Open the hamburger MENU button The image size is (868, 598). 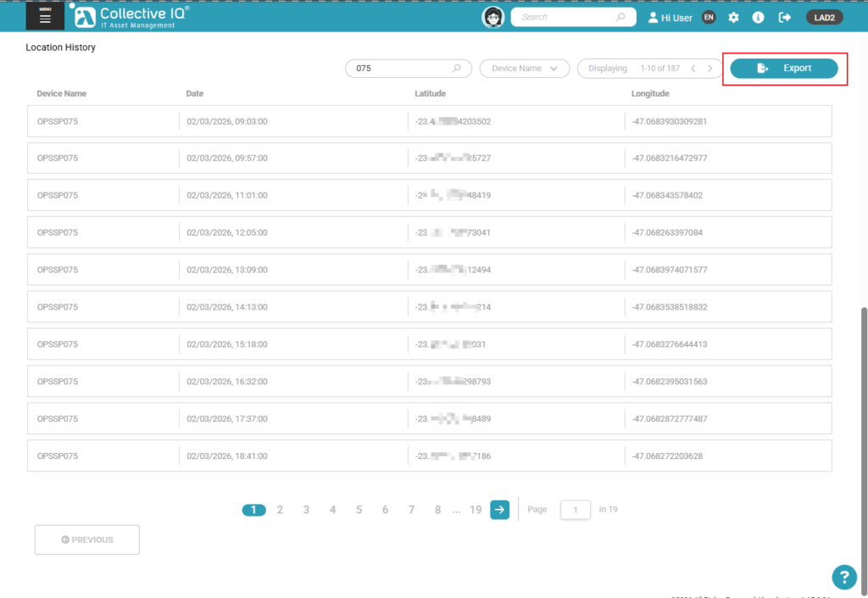[x=45, y=17]
